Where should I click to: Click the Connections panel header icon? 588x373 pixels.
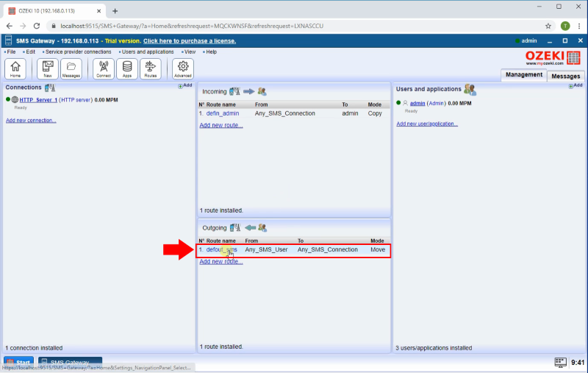(49, 88)
